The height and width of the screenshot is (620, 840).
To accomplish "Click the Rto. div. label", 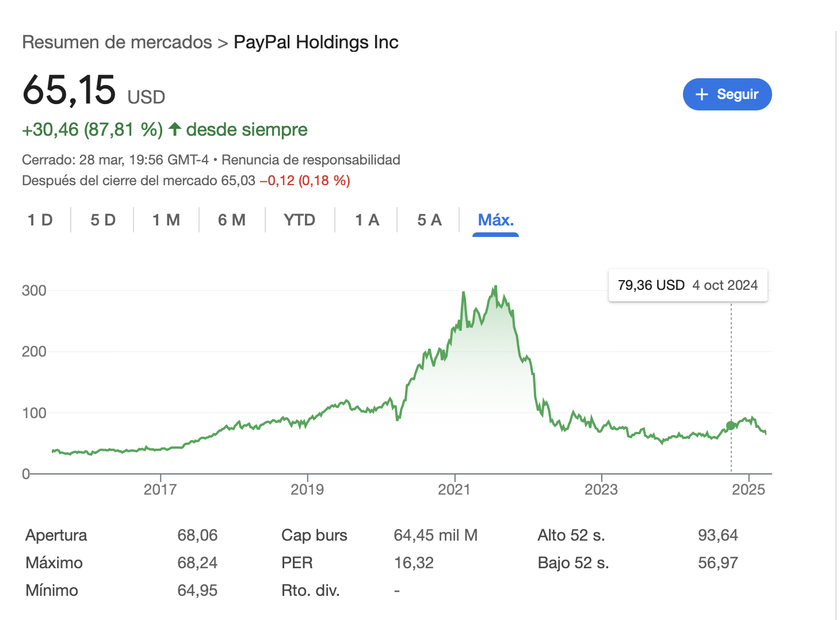I will (310, 590).
